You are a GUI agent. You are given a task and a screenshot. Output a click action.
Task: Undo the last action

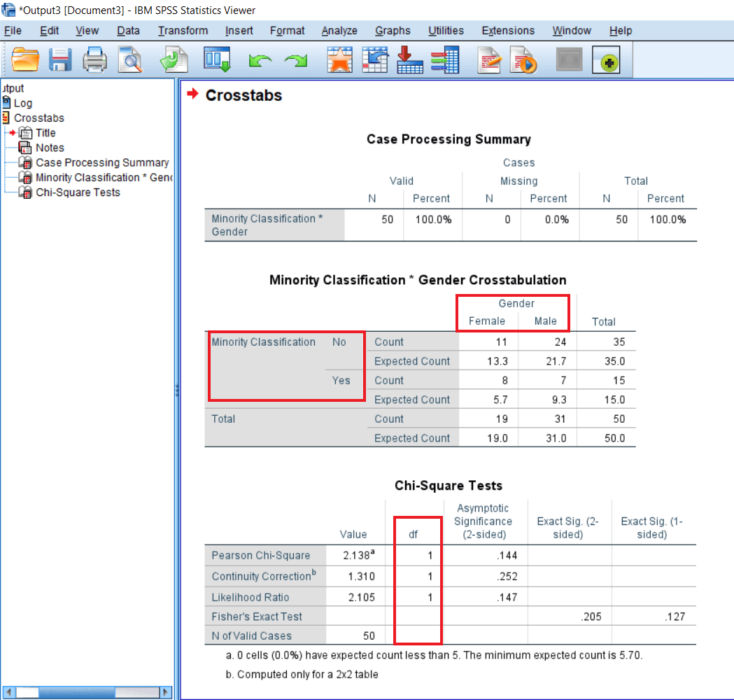tap(260, 60)
